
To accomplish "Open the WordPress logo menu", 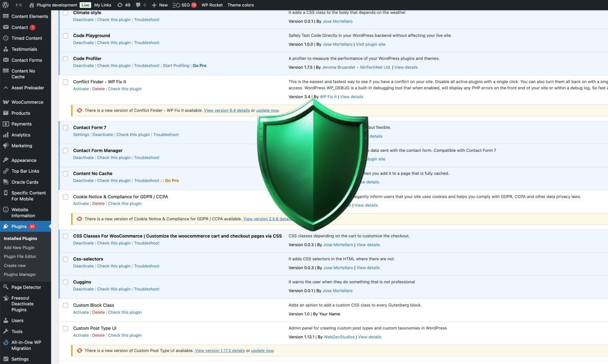I will tap(6, 5).
